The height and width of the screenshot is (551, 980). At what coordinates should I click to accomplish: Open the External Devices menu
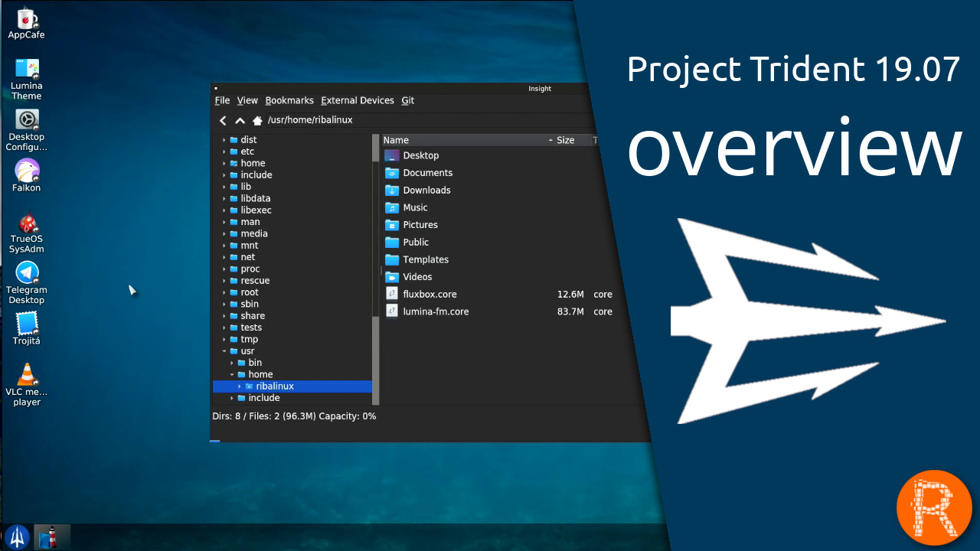click(x=358, y=100)
